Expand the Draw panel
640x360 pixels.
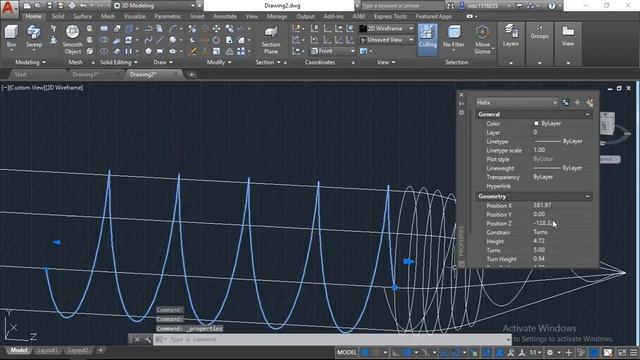coord(163,62)
